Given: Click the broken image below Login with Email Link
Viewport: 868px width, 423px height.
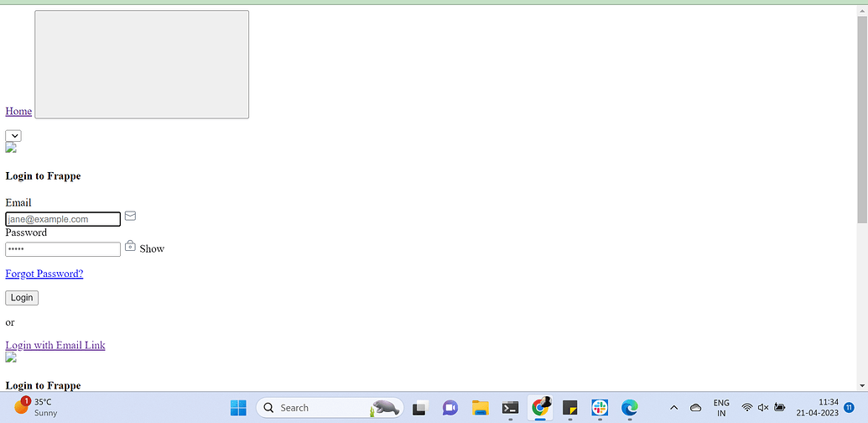Looking at the screenshot, I should coord(11,357).
